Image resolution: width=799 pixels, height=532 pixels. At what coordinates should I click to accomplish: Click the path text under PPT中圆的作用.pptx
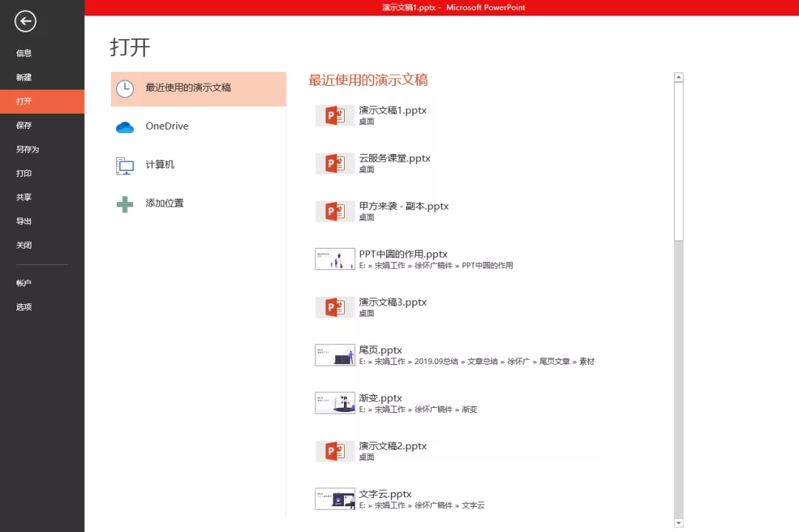coord(436,266)
